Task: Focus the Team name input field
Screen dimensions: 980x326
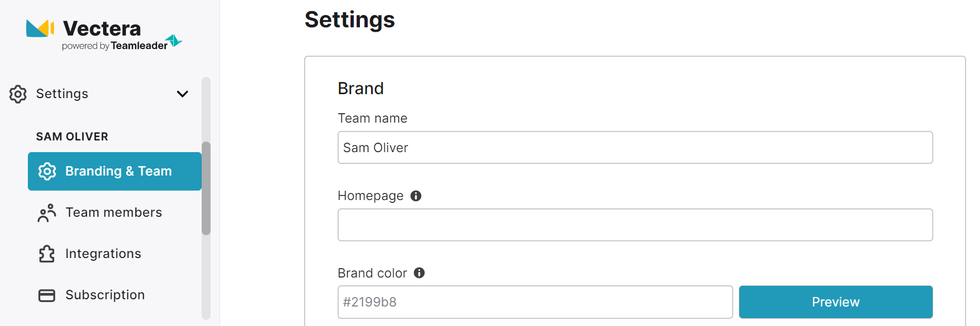Action: click(x=635, y=148)
